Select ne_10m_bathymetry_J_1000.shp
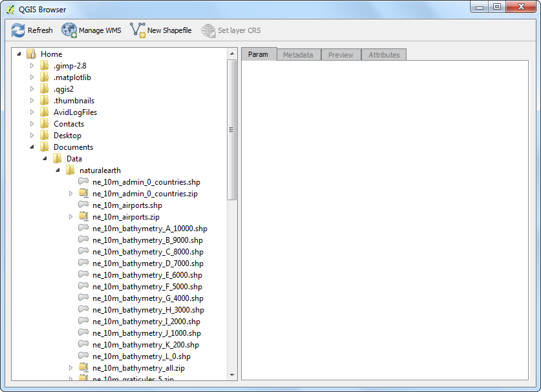 click(147, 333)
